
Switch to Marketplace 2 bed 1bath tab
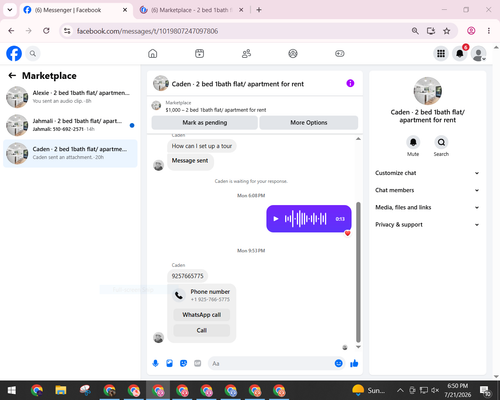click(192, 10)
